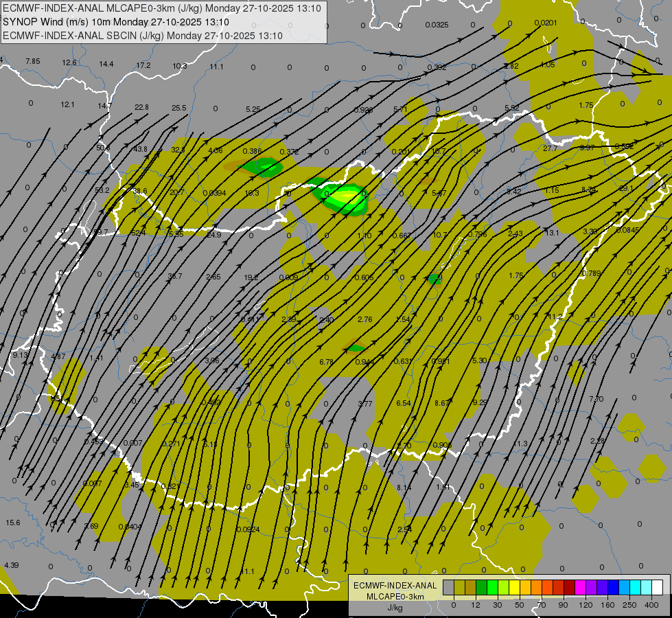The image size is (672, 618).
Task: Click the legend scale label 70
Action: point(542,605)
